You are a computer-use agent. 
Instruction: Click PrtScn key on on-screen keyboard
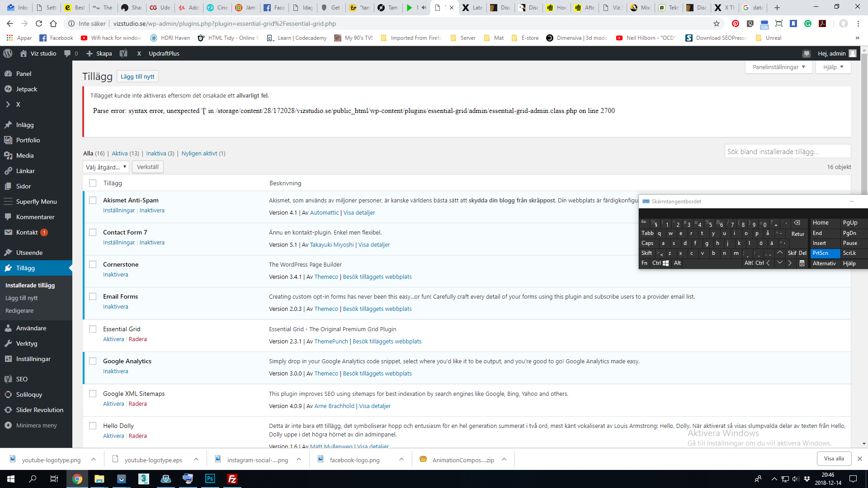pyautogui.click(x=825, y=253)
